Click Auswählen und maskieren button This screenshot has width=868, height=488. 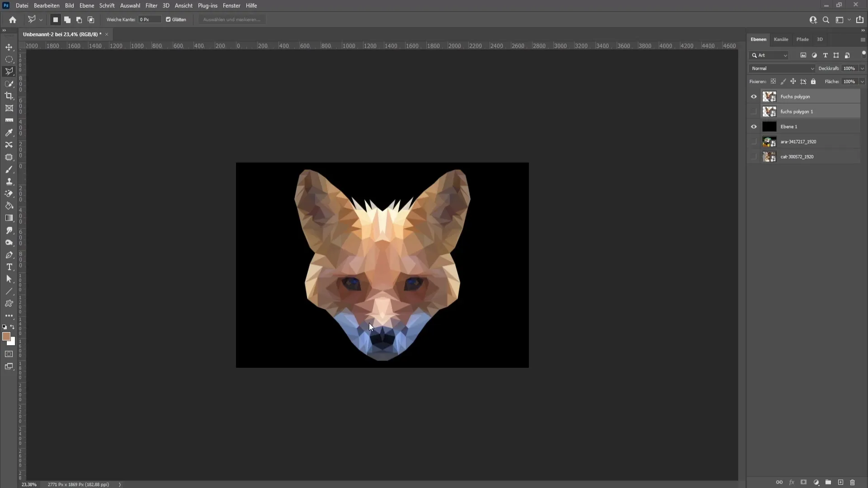point(231,20)
